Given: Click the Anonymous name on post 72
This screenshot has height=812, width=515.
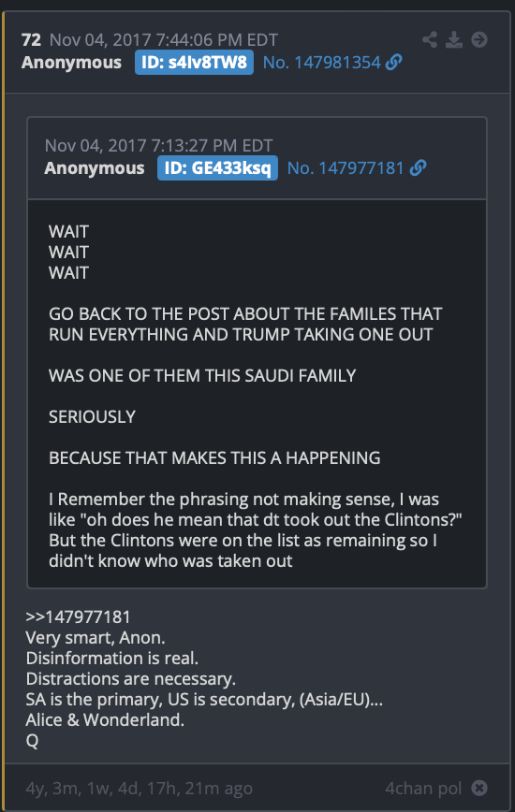Looking at the screenshot, I should (x=71, y=62).
